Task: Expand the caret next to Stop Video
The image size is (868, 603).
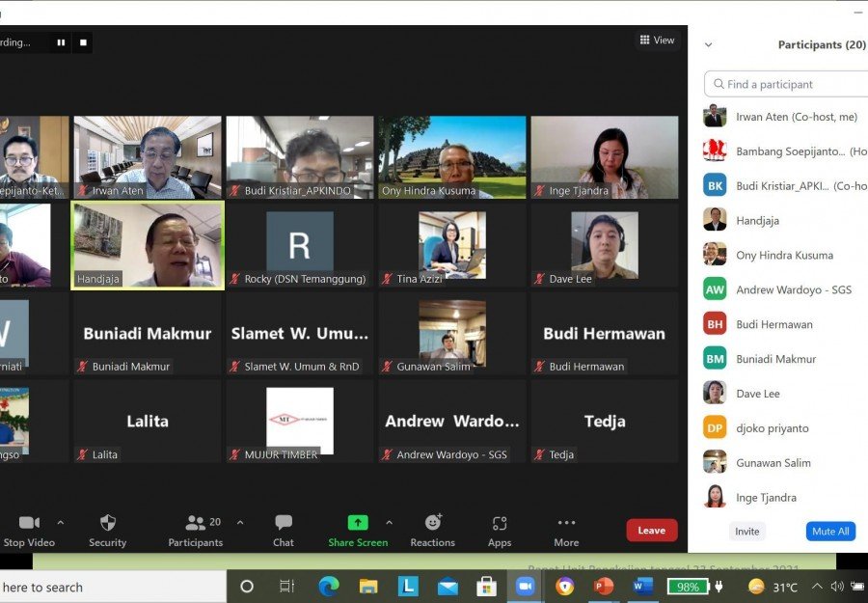Action: pos(61,522)
